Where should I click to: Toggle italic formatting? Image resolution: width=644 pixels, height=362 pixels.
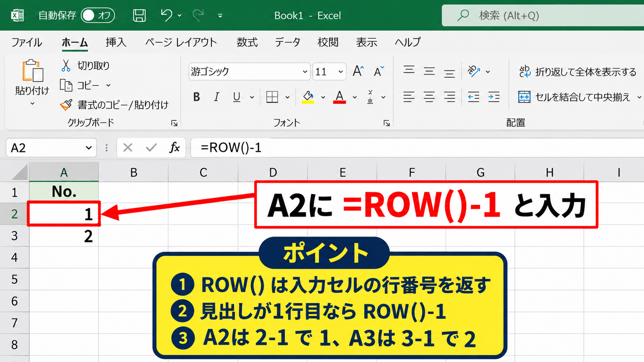[x=216, y=97]
